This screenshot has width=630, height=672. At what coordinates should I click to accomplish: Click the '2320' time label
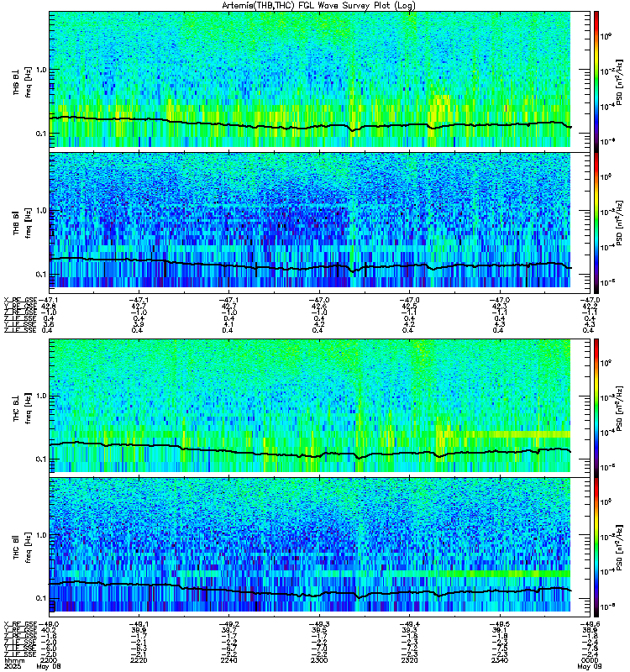pyautogui.click(x=409, y=660)
